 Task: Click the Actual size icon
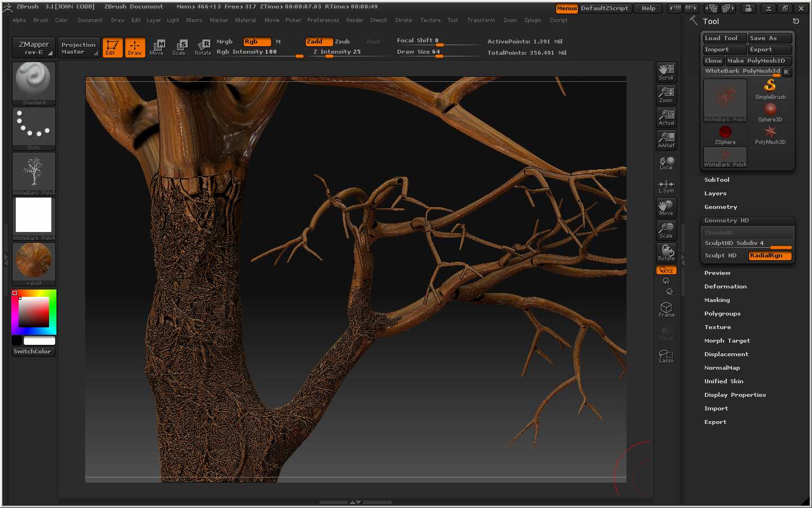point(667,117)
